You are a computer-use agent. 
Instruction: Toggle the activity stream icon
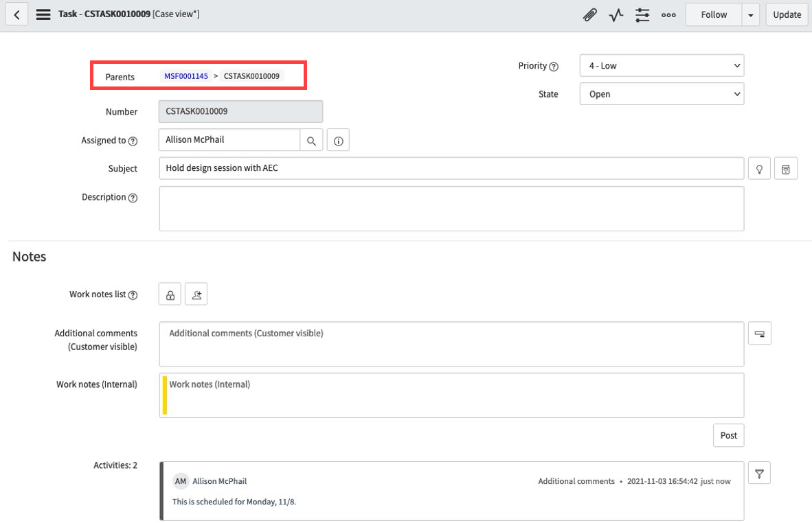pyautogui.click(x=616, y=15)
